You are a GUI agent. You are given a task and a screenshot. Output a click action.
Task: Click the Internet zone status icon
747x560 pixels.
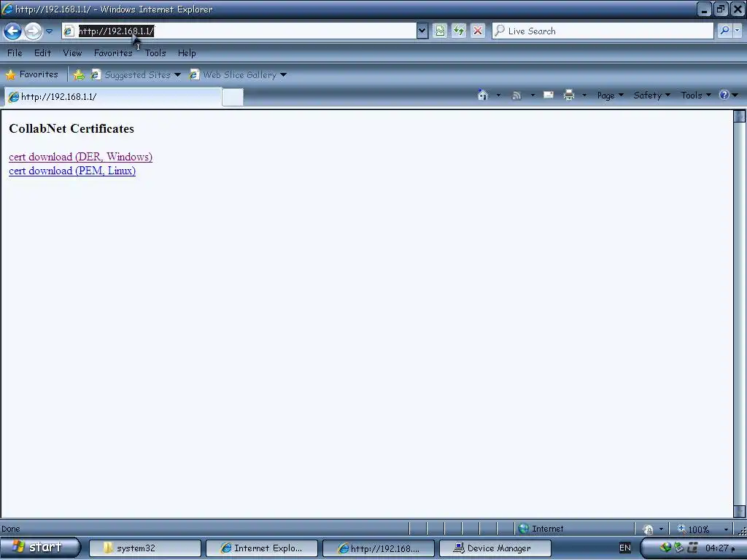click(x=524, y=529)
